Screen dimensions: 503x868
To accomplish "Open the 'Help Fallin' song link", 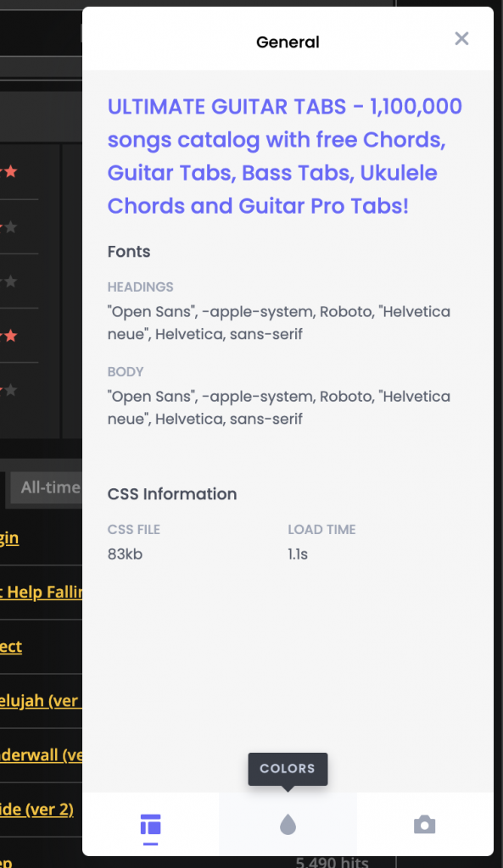I will [41, 593].
